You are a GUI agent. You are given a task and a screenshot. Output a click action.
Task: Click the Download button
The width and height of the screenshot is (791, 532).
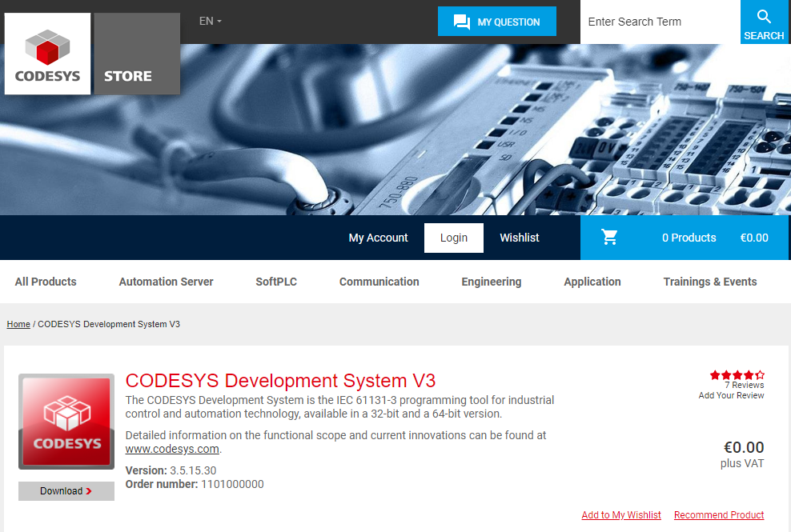[66, 490]
